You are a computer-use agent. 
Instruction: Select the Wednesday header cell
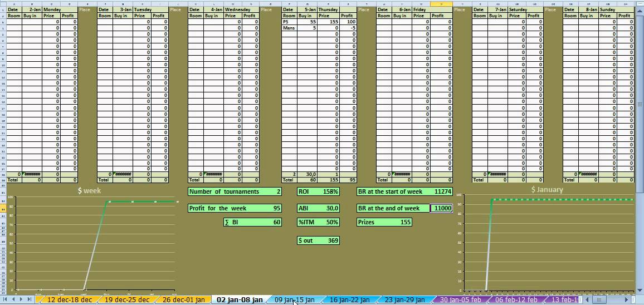241,9
